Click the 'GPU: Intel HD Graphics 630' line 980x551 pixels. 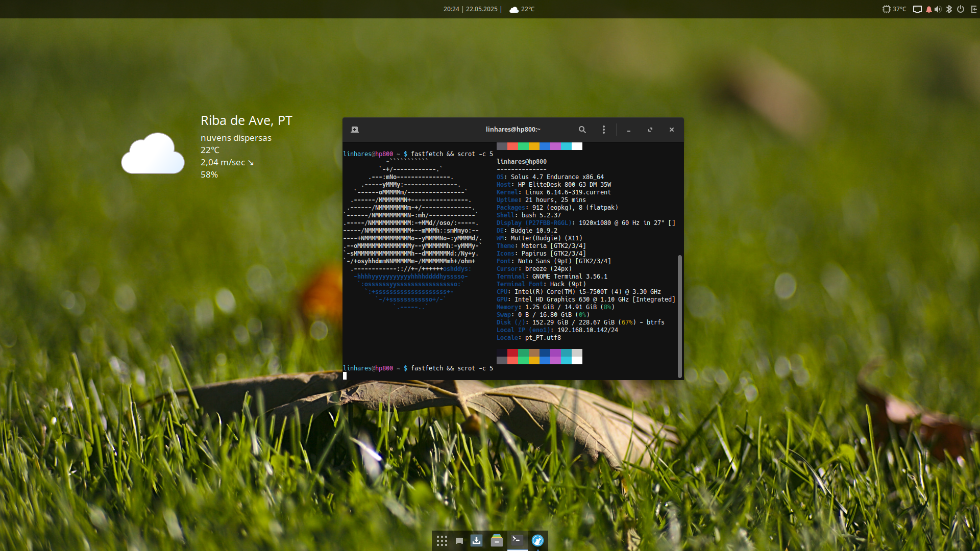point(586,299)
